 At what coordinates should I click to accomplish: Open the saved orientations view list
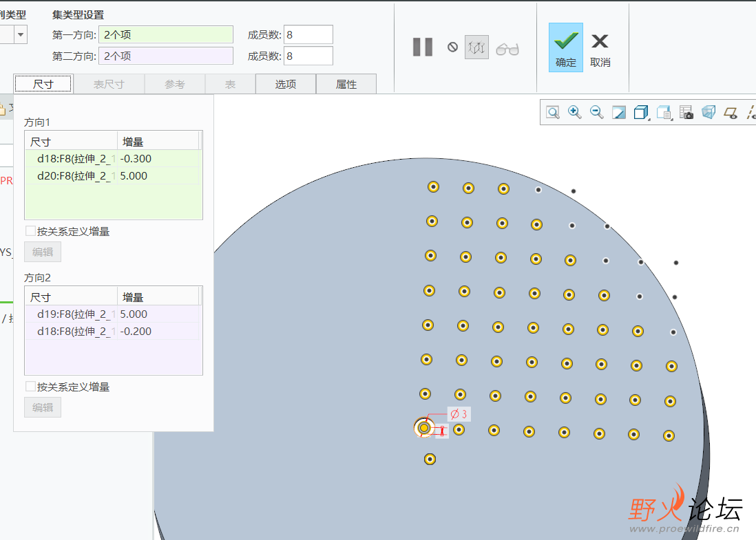(664, 113)
